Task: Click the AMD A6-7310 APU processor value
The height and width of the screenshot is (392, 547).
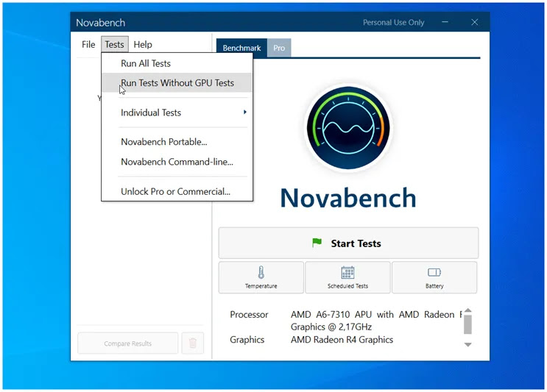Action: coord(376,321)
